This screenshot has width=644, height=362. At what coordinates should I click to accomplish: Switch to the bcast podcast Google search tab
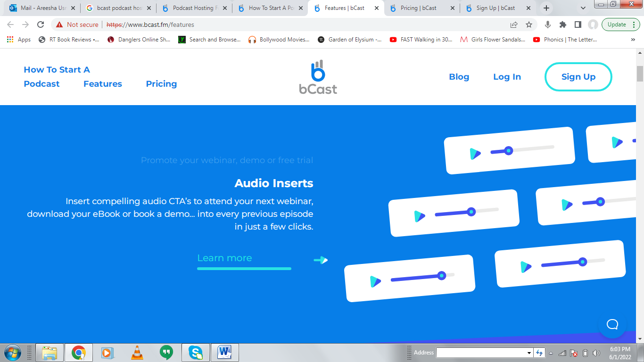tap(118, 8)
